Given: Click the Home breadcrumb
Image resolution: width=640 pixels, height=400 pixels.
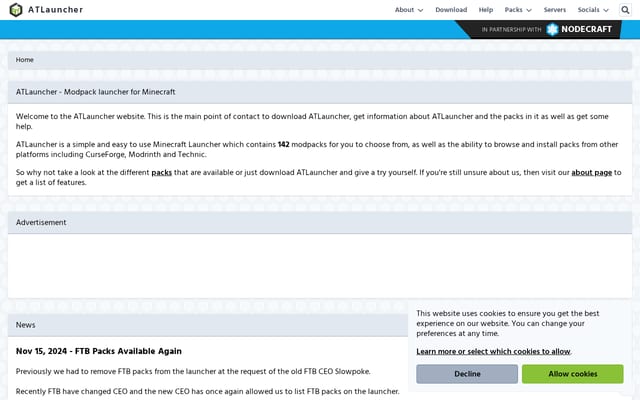Looking at the screenshot, I should pyautogui.click(x=24, y=60).
